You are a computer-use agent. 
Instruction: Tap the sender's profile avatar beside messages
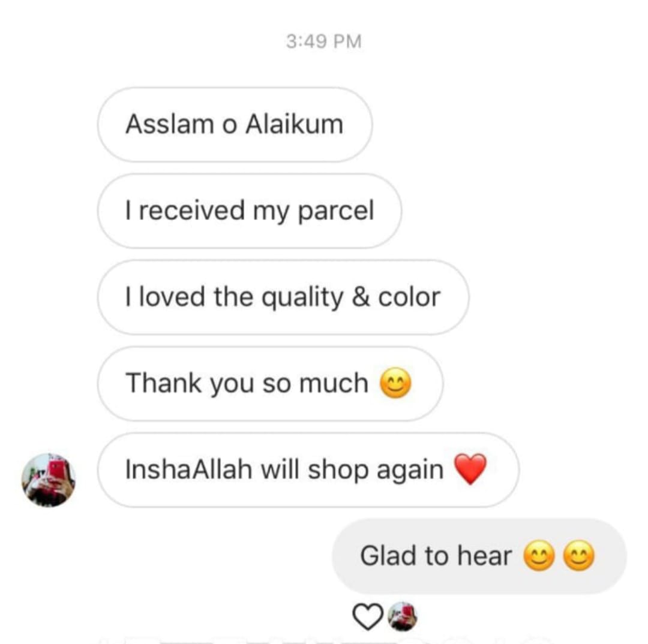[x=49, y=480]
